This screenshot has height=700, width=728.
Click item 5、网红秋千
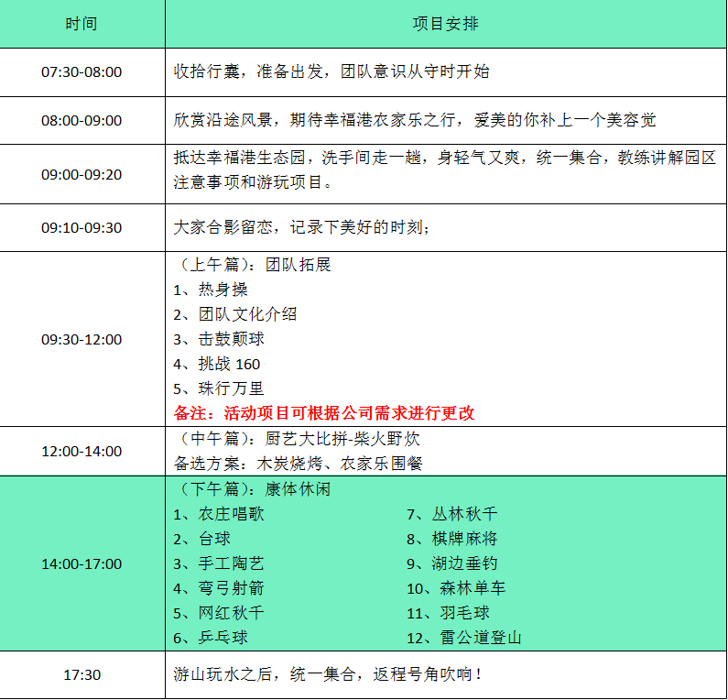(219, 613)
